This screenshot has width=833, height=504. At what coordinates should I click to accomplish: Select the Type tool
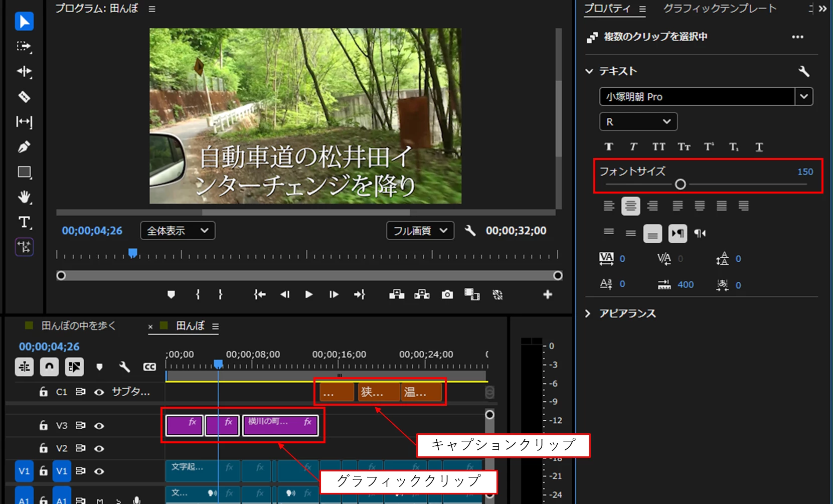coord(24,222)
